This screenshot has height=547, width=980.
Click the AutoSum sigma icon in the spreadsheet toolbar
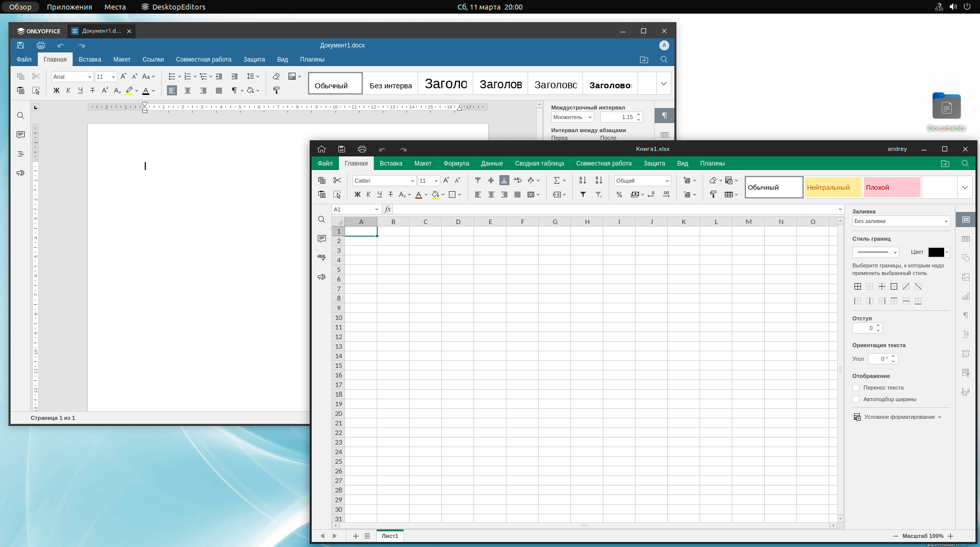[557, 181]
